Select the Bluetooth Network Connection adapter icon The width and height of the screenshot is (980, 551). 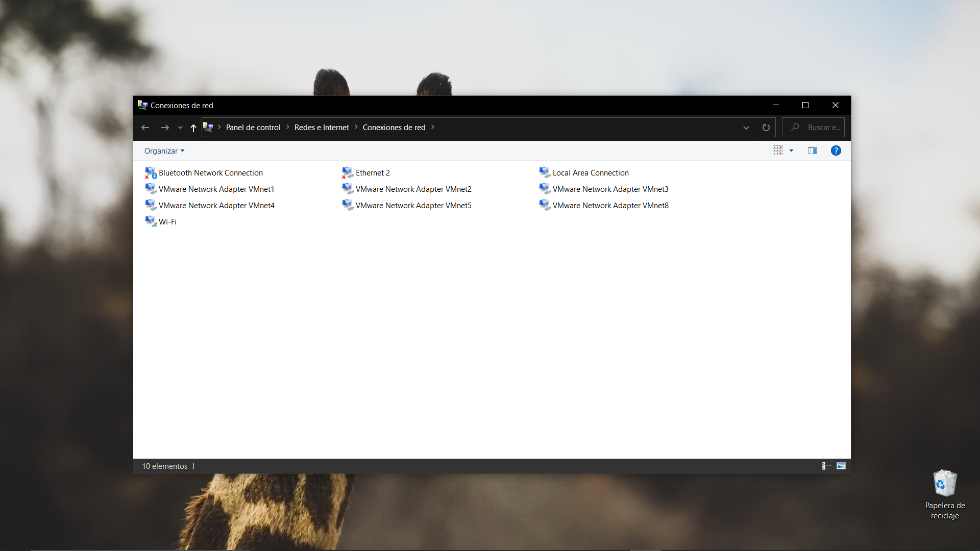(151, 173)
